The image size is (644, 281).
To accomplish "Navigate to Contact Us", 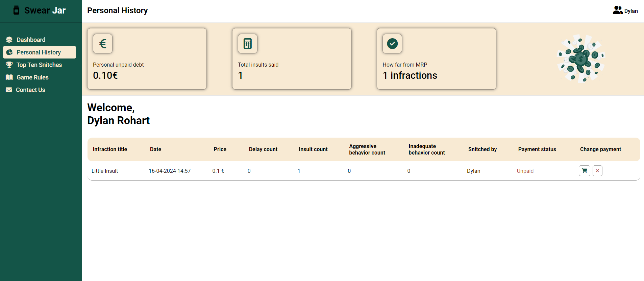I will click(x=30, y=90).
